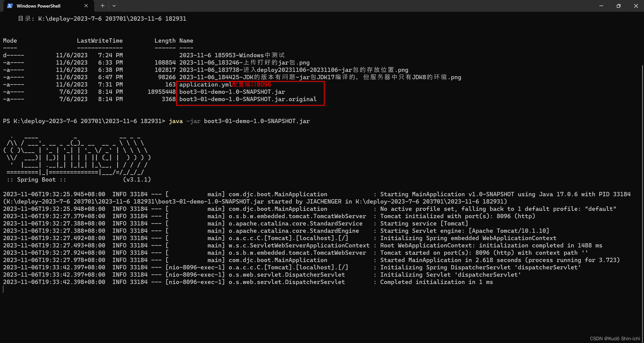The height and width of the screenshot is (343, 644).
Task: Click timestamp 2023-11-06T19:32:25.945+08:00
Action: coord(54,194)
